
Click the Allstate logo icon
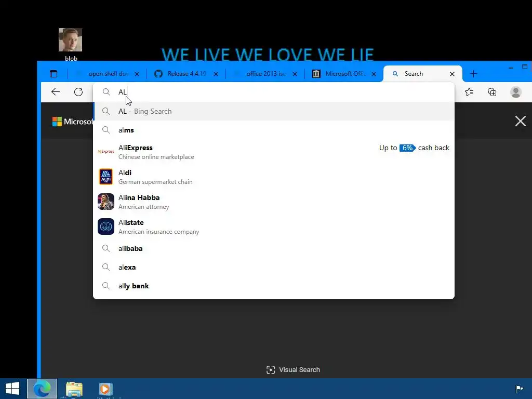[x=106, y=227]
